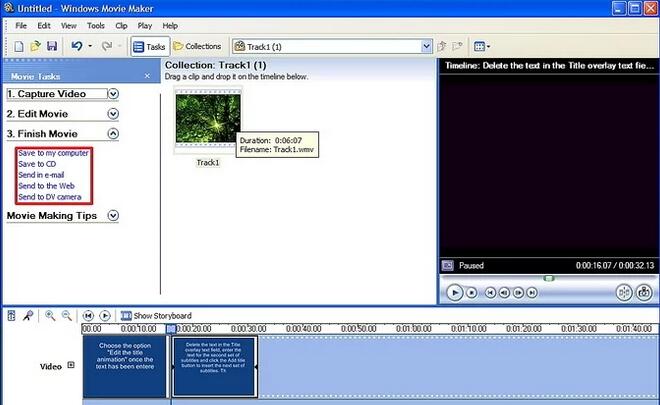This screenshot has height=405, width=660.
Task: Select the second title clip on timeline
Action: coord(214,367)
